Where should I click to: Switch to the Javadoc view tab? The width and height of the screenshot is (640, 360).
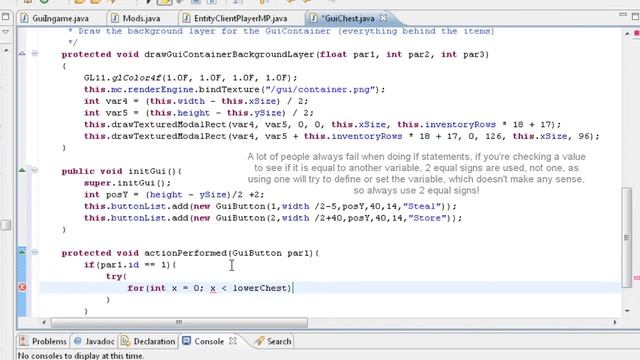point(94,341)
